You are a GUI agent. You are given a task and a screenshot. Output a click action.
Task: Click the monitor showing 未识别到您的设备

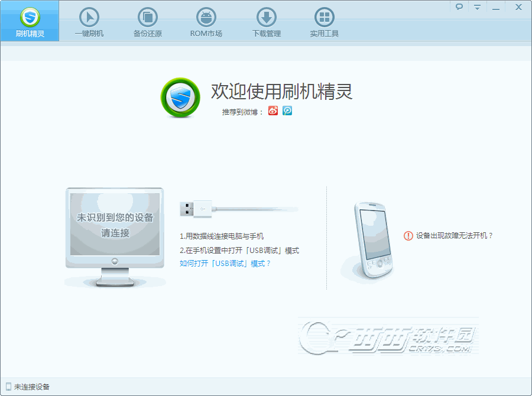click(115, 225)
